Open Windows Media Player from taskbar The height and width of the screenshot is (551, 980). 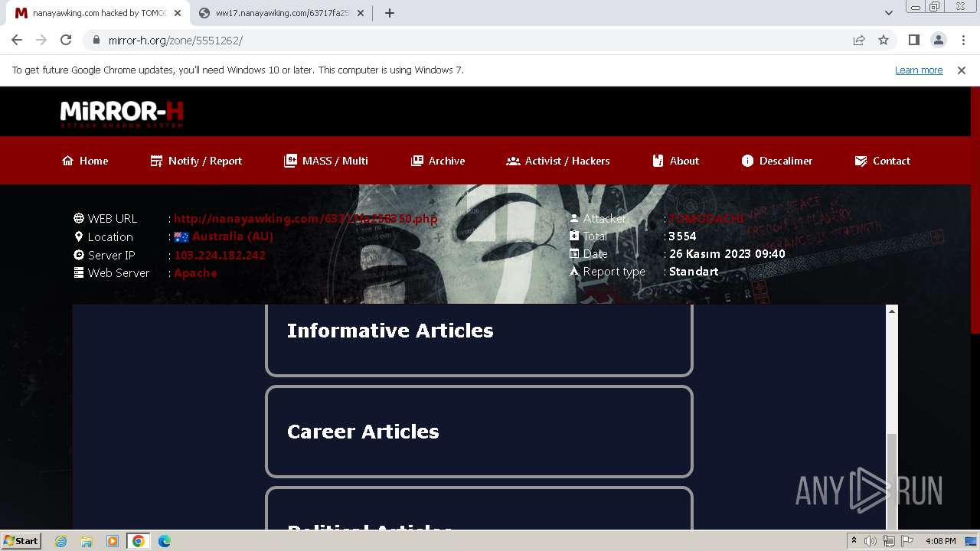pos(113,541)
